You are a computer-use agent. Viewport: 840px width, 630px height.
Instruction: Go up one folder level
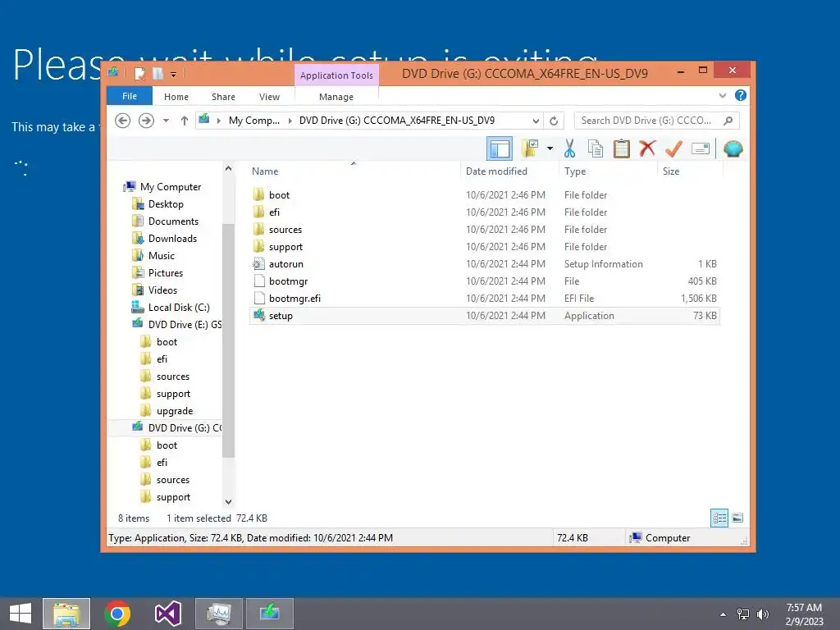[x=185, y=121]
